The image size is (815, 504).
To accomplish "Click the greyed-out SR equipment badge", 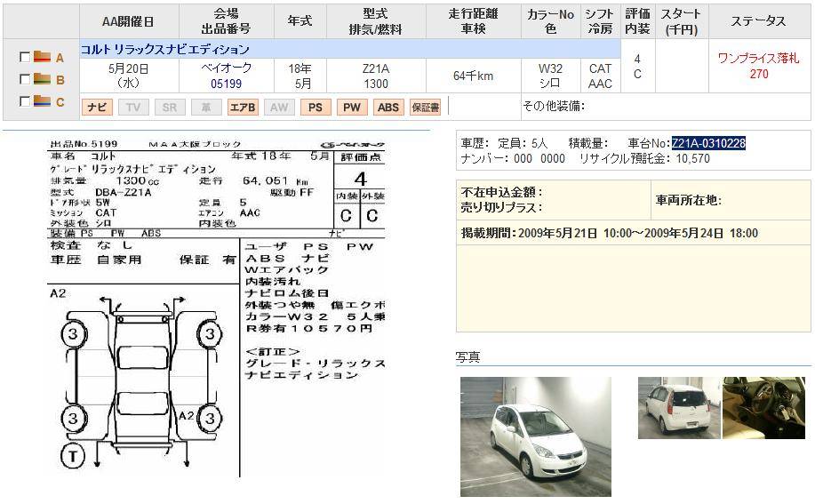I will coord(170,107).
